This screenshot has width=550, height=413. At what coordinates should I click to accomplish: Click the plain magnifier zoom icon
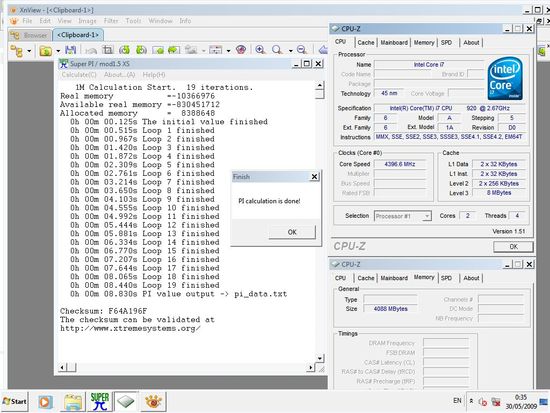(x=277, y=50)
